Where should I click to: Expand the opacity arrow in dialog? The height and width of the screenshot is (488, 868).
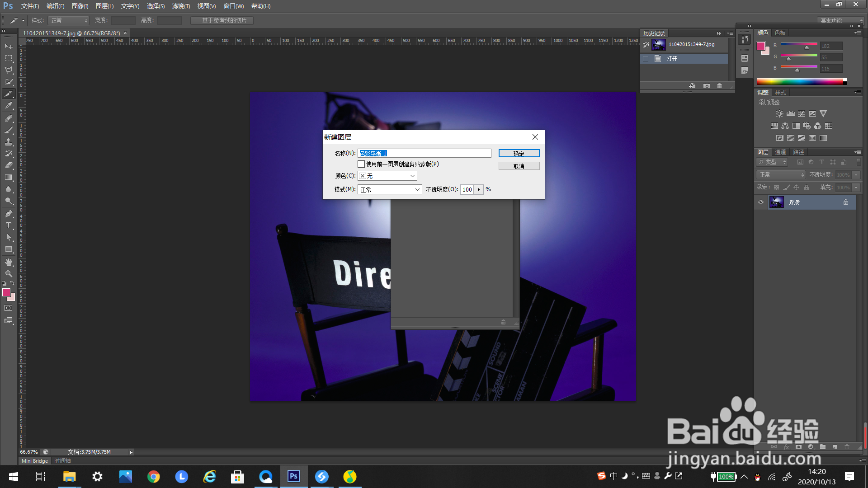coord(479,189)
